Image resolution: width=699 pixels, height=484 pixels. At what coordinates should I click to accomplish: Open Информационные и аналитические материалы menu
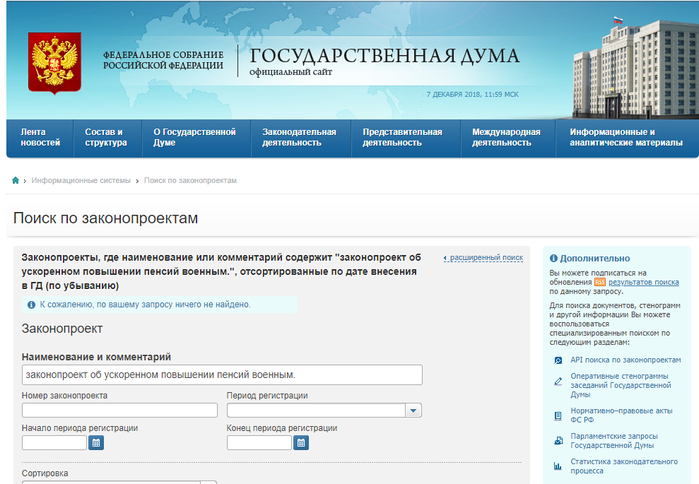(626, 137)
